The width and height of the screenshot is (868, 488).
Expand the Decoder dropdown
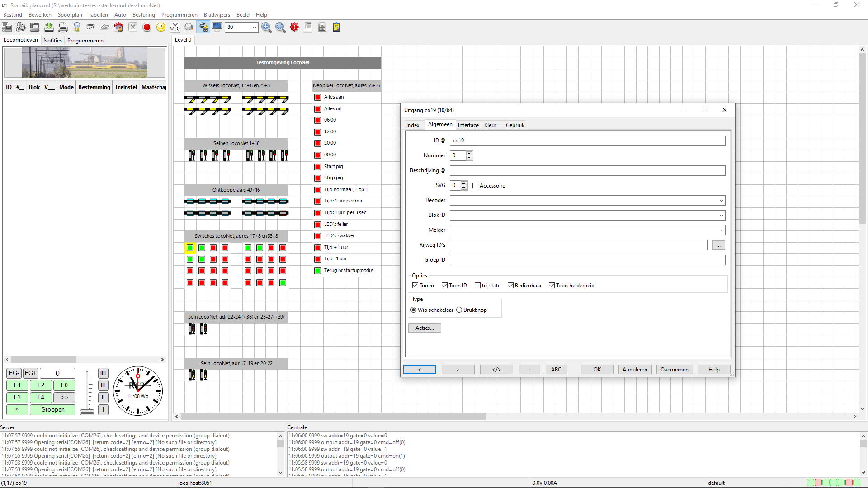(721, 201)
